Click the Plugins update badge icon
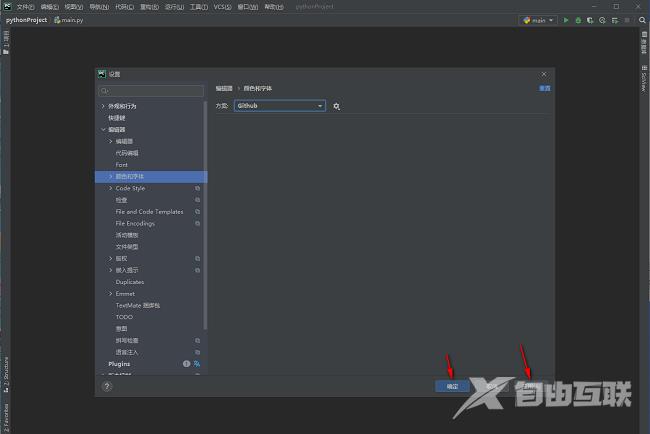Viewport: 650px width, 434px height. (186, 364)
